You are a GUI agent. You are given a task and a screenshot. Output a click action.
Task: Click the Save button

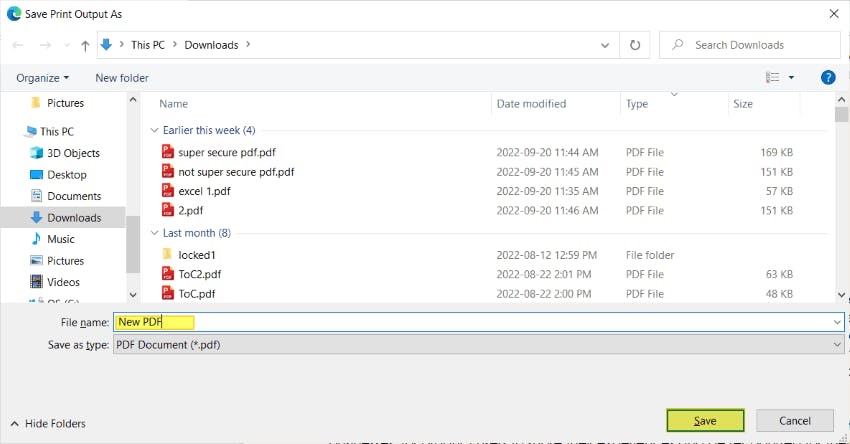click(x=705, y=421)
